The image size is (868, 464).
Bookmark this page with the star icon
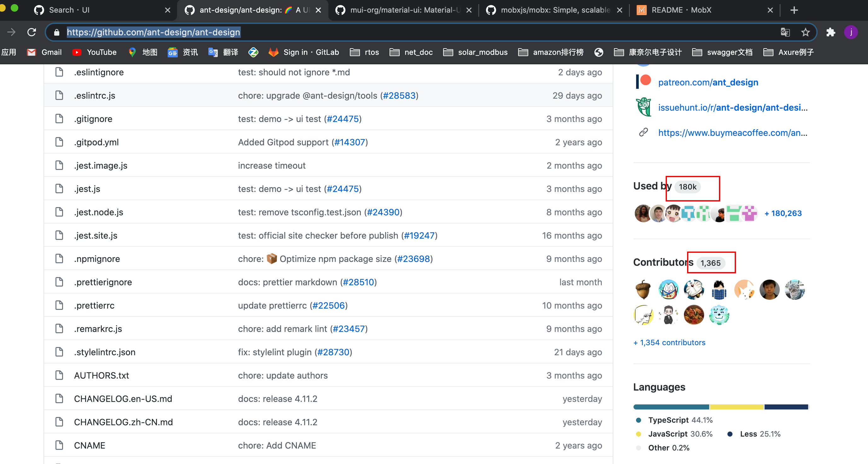(x=805, y=32)
